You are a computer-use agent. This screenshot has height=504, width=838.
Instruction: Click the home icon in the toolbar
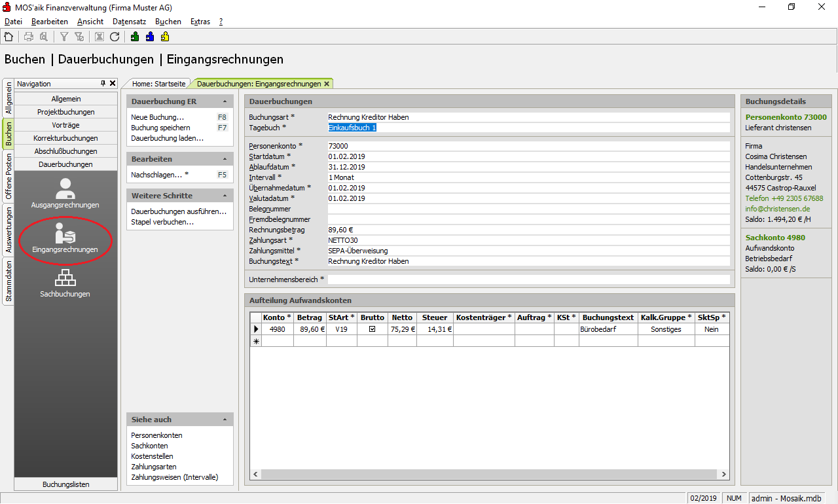[x=9, y=37]
